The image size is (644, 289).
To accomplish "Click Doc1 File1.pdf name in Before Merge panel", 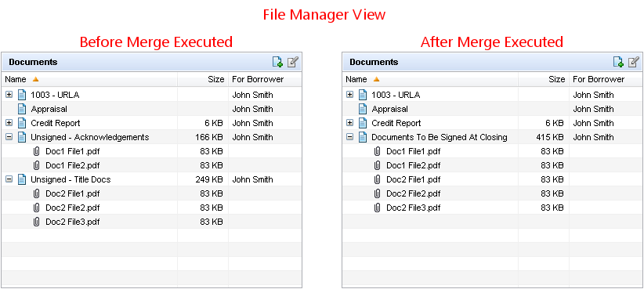I will pyautogui.click(x=73, y=151).
